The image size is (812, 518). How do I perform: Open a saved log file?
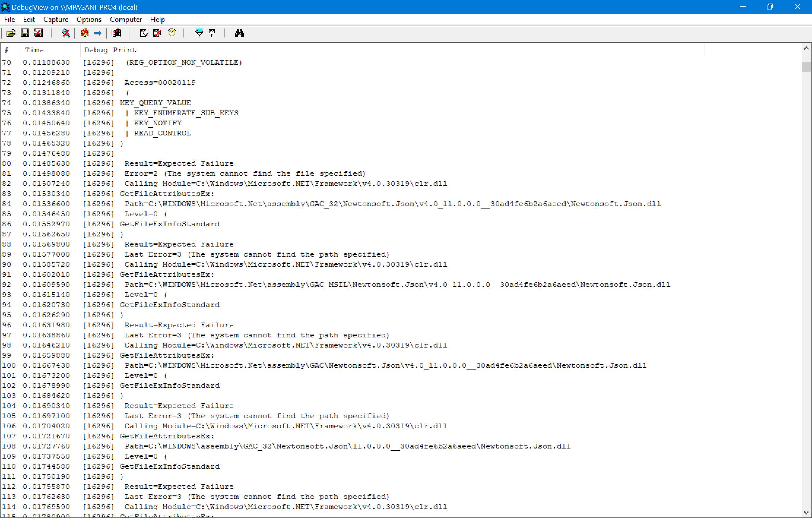[x=11, y=33]
